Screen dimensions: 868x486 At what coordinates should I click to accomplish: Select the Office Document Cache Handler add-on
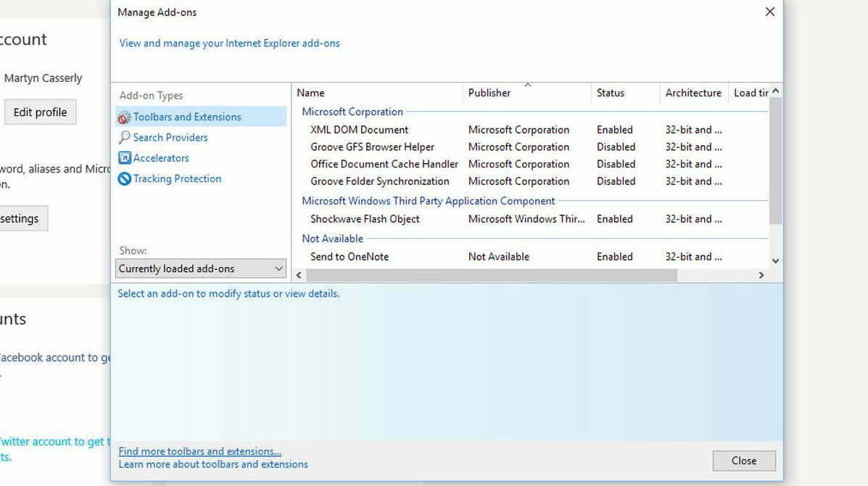click(x=384, y=164)
